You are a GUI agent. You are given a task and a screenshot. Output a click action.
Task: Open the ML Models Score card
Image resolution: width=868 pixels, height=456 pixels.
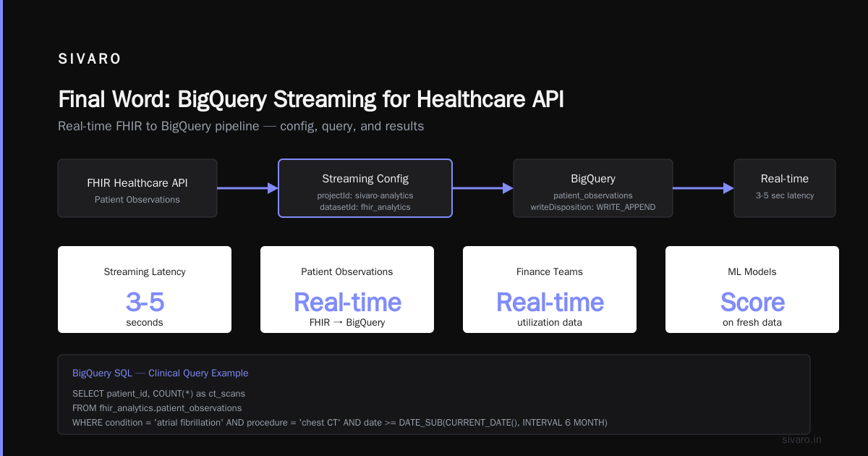(752, 290)
